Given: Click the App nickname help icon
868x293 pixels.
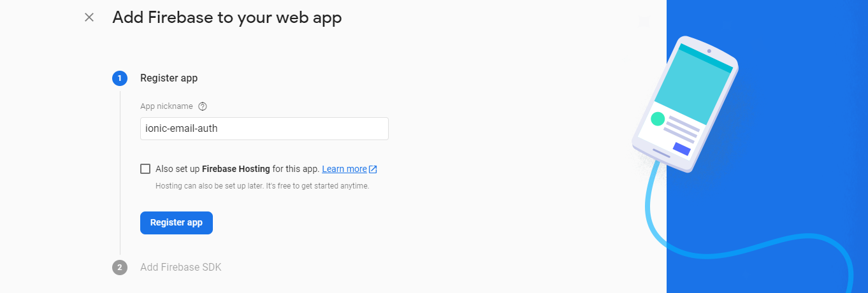Looking at the screenshot, I should pos(203,106).
